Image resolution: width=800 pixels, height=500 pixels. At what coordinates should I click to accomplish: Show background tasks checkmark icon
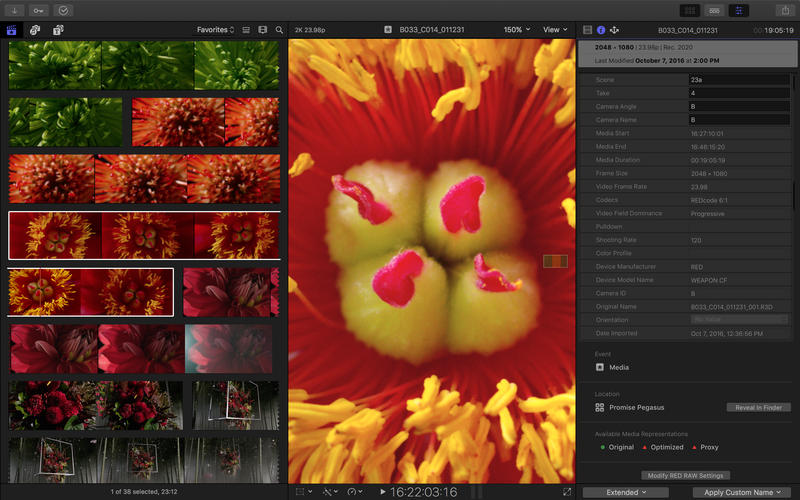[64, 10]
